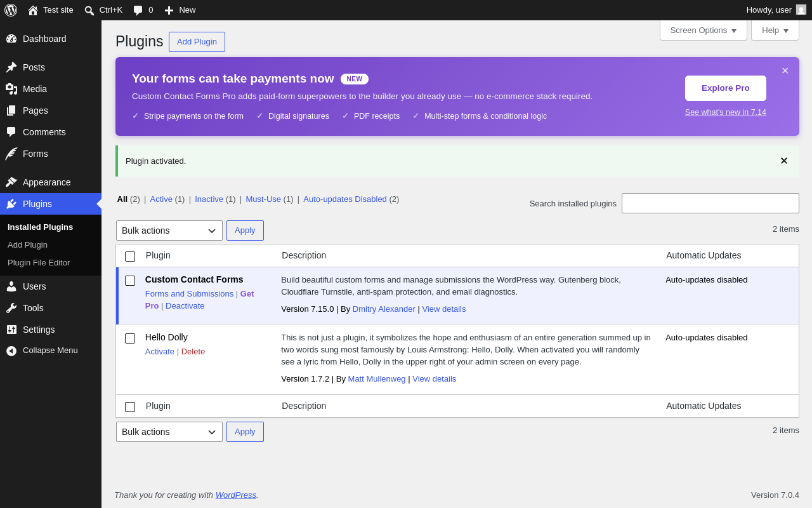Click the Collapse Menu arrow icon
The width and height of the screenshot is (812, 508).
pos(11,351)
